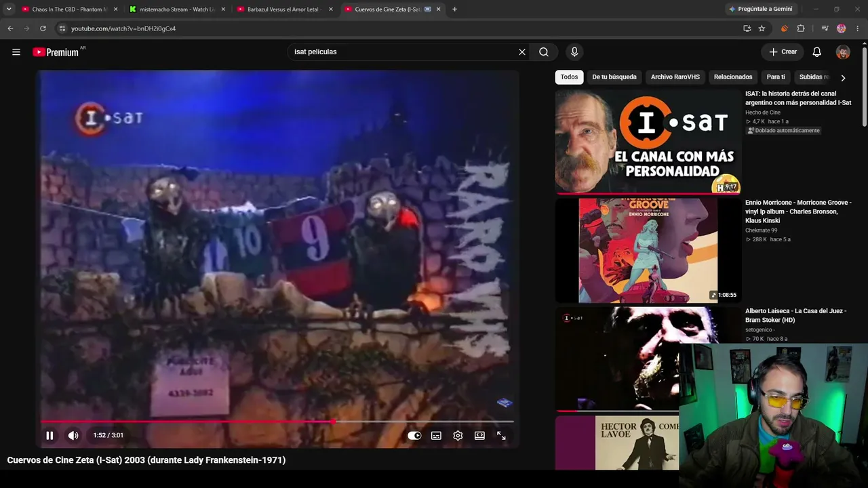868x488 pixels.
Task: Select the De tu búsqueda chip
Action: (x=614, y=77)
